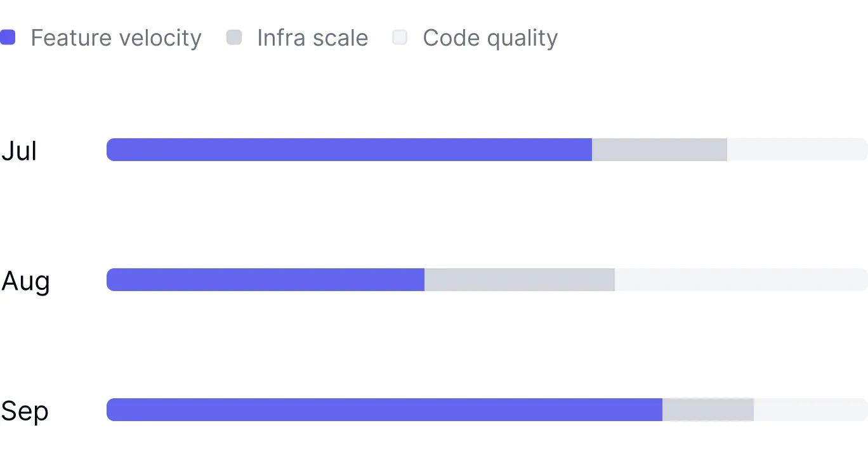Image resolution: width=868 pixels, height=449 pixels.
Task: Select the Aug row label
Action: [x=25, y=281]
